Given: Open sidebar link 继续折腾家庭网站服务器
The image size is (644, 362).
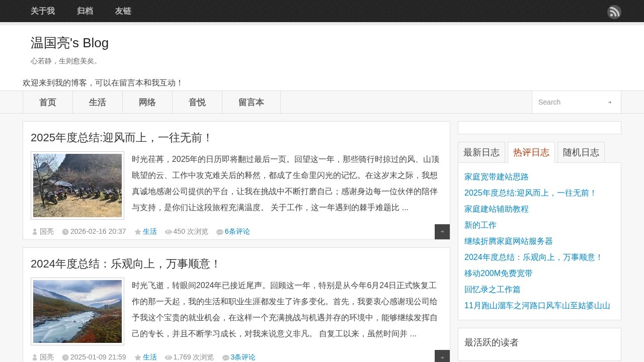Looking at the screenshot, I should [509, 241].
